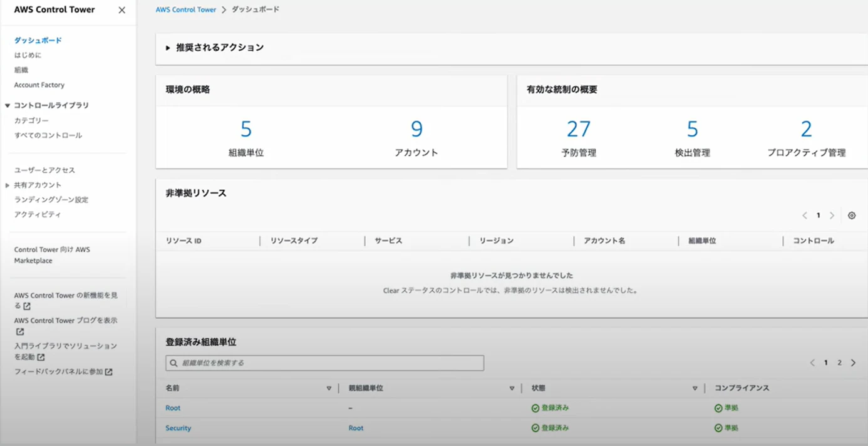
Task: Click green check icon in Root 状態 cell
Action: (535, 408)
